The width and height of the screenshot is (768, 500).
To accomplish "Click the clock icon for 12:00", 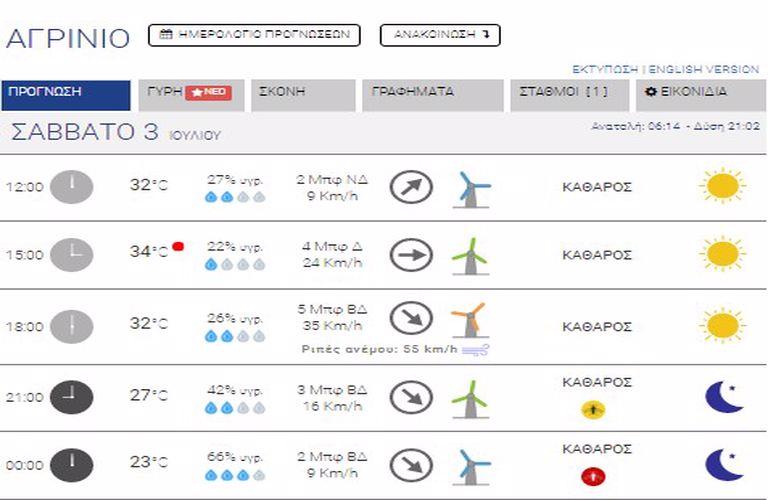I will click(72, 187).
